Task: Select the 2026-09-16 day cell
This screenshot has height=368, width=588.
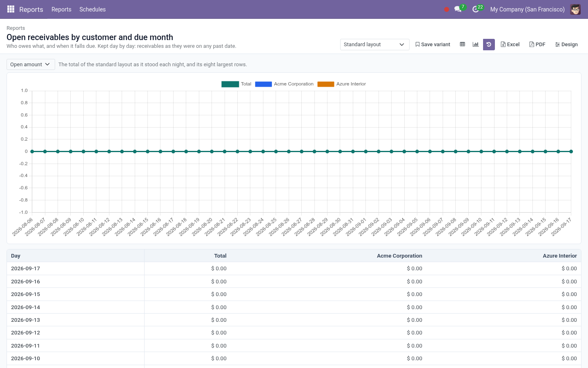Action: click(x=76, y=282)
